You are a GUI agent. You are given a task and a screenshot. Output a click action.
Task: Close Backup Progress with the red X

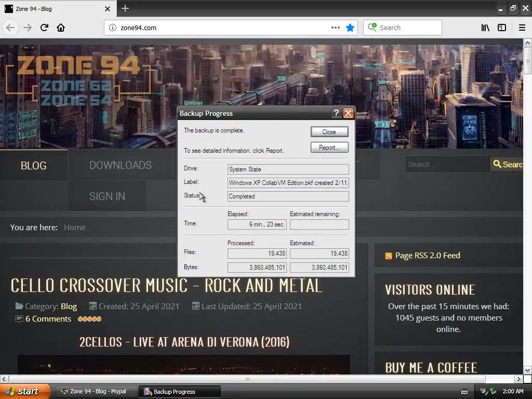pos(348,113)
